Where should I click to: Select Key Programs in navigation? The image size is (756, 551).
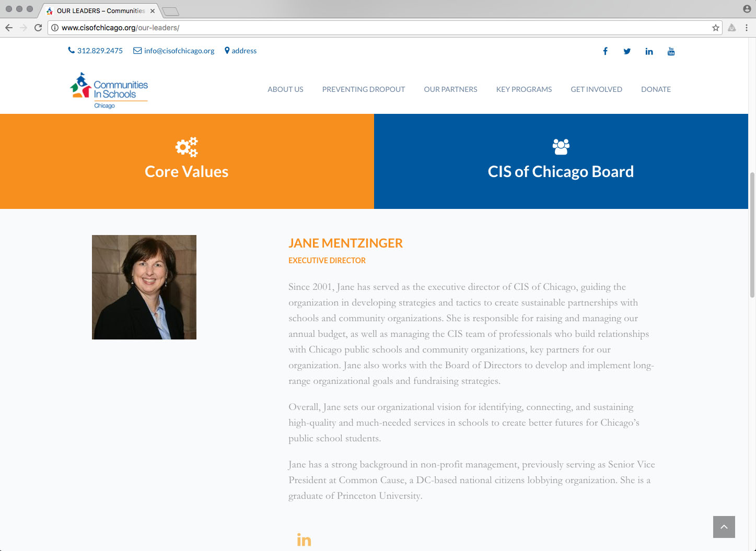[x=524, y=89]
